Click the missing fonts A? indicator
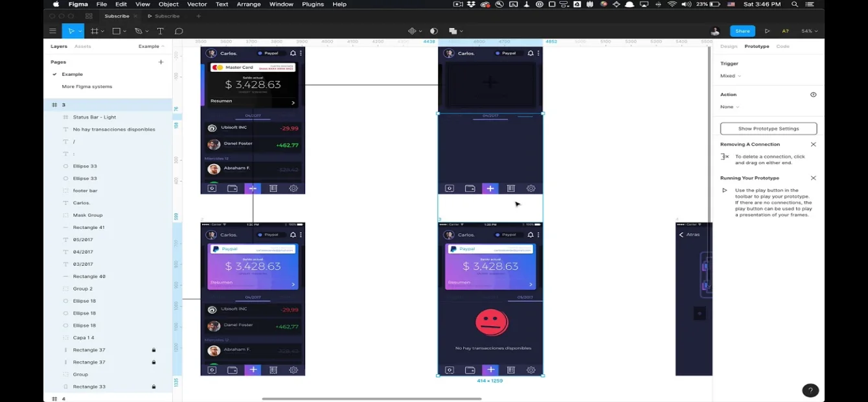Image resolution: width=868 pixels, height=402 pixels. click(x=785, y=31)
